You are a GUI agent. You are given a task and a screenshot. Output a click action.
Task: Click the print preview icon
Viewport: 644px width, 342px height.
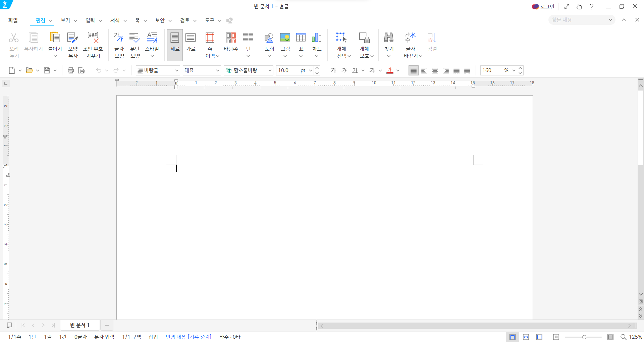[x=82, y=70]
